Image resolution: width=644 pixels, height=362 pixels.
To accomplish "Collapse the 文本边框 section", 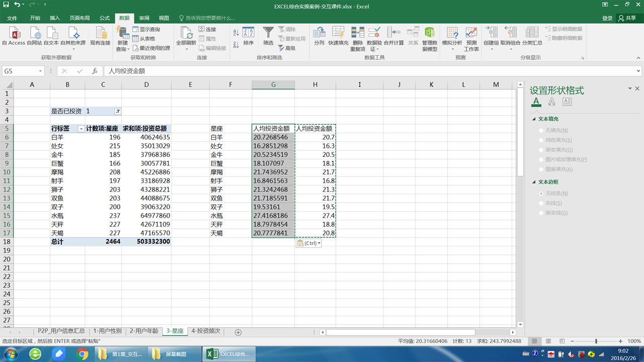I will coord(534,182).
